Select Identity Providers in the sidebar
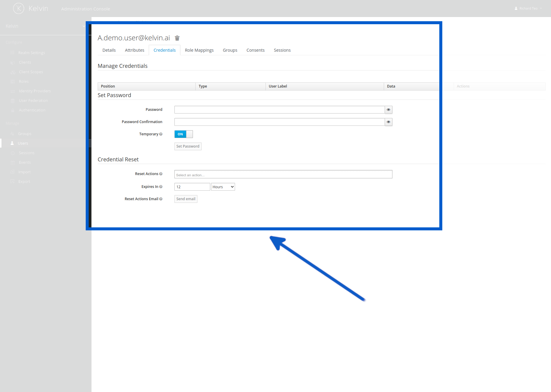The width and height of the screenshot is (551, 392). pyautogui.click(x=35, y=91)
